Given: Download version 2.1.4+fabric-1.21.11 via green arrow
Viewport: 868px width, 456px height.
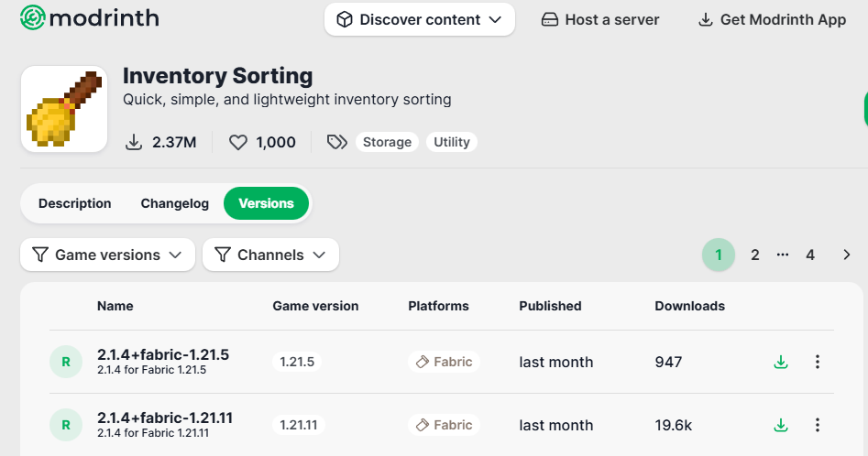Looking at the screenshot, I should (781, 425).
